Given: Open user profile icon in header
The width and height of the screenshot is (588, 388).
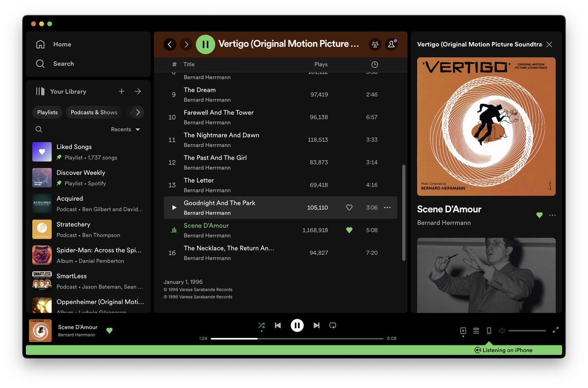Looking at the screenshot, I should click(x=391, y=45).
